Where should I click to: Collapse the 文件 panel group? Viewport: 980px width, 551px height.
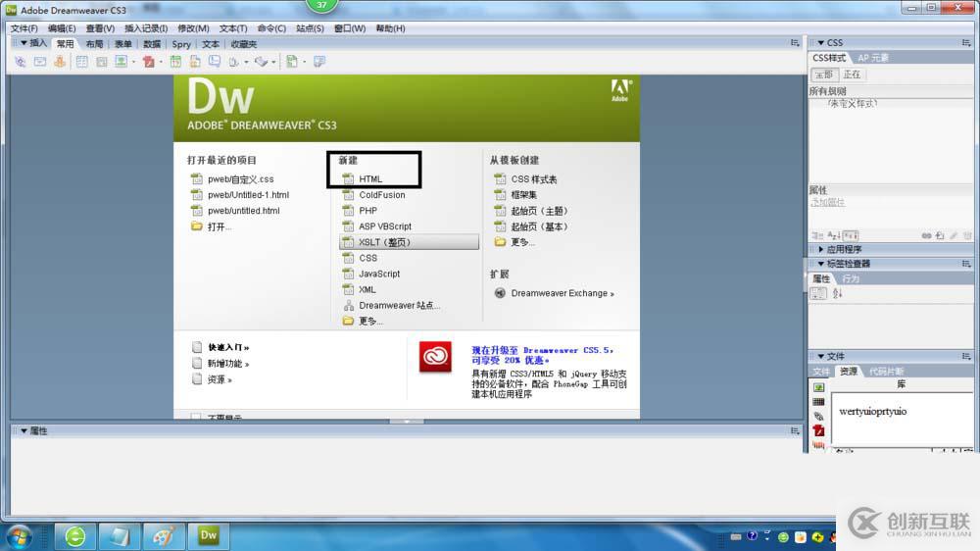(x=820, y=356)
